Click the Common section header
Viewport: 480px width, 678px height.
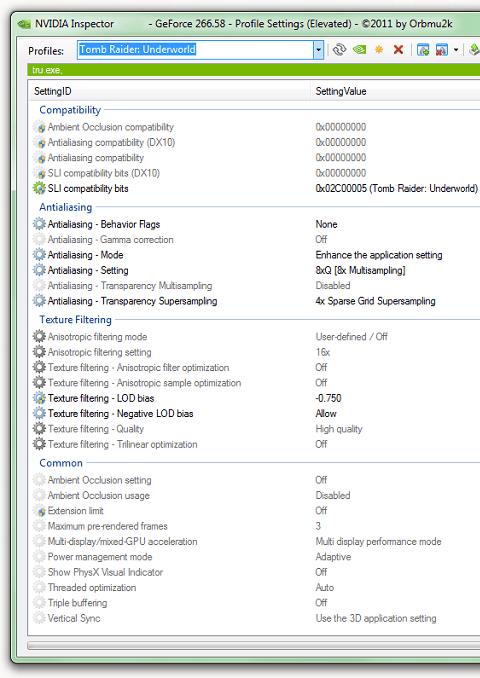tap(61, 463)
